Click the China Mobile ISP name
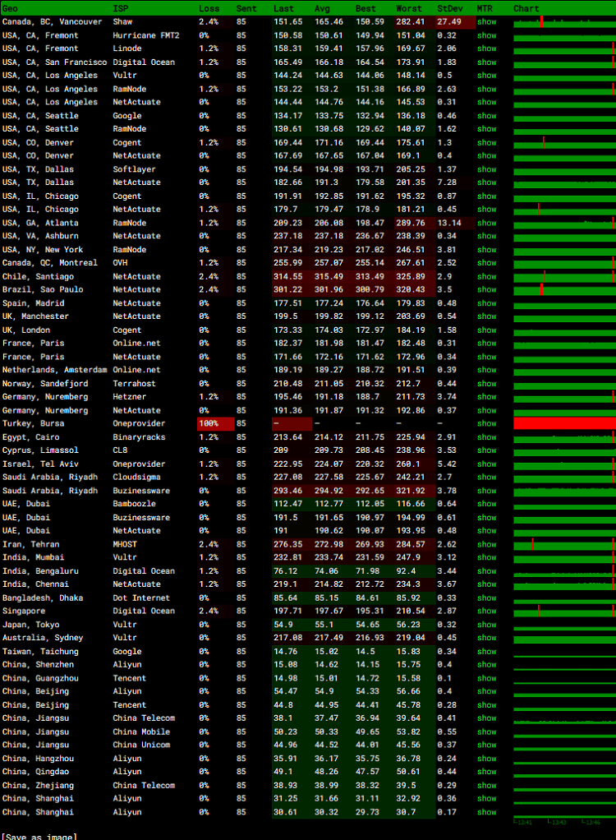616x840 pixels. (141, 732)
